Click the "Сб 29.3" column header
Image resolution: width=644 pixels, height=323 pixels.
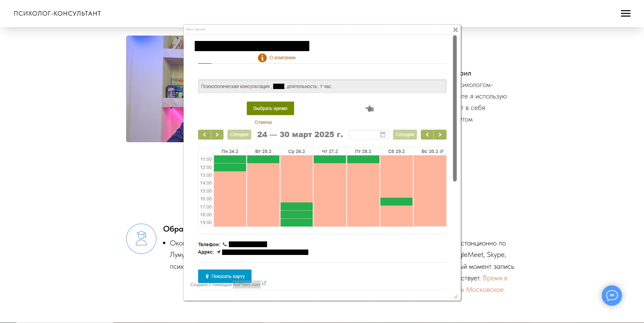coord(396,151)
